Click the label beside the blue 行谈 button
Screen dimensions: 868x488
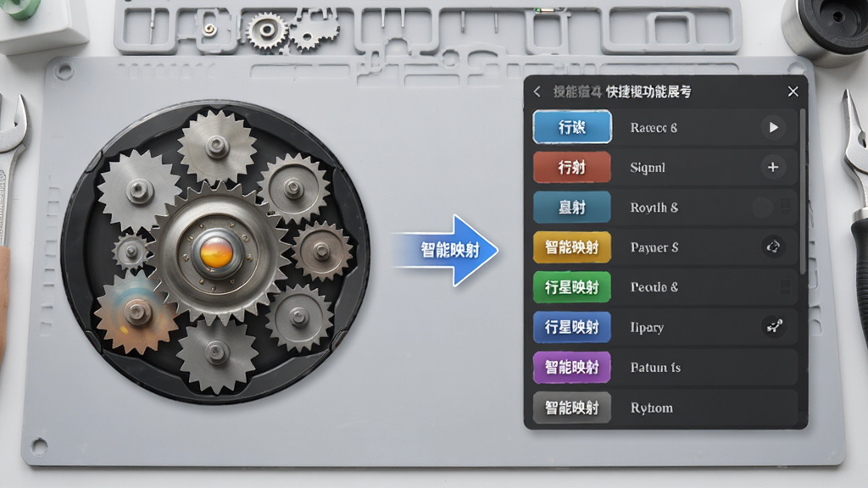654,128
